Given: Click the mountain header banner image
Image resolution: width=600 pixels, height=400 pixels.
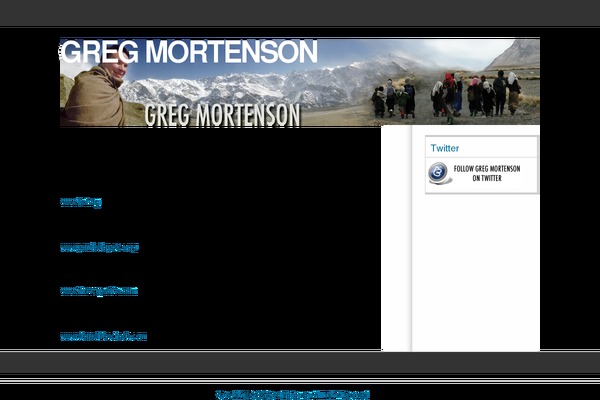Looking at the screenshot, I should click(300, 82).
